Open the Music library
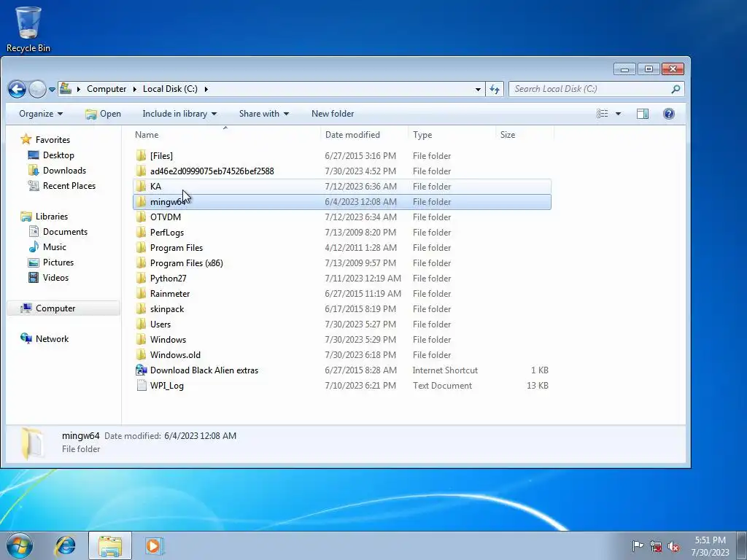Screen dimensions: 747x560 click(x=54, y=247)
